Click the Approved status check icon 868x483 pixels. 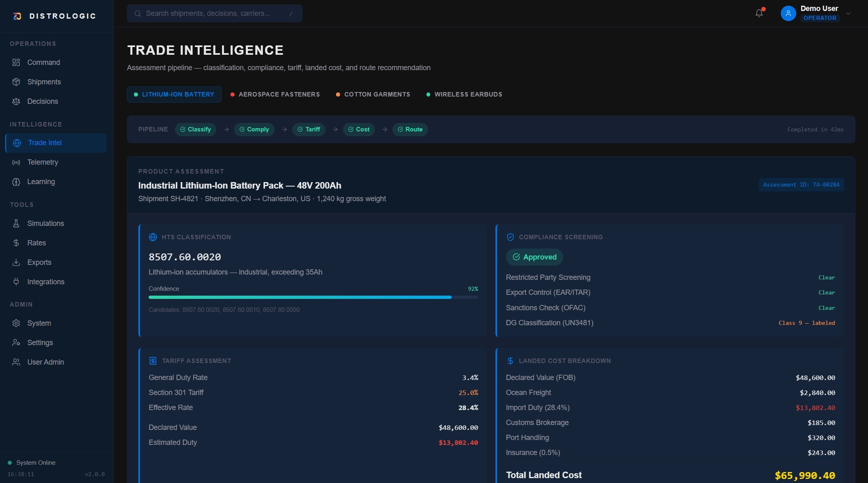[517, 257]
